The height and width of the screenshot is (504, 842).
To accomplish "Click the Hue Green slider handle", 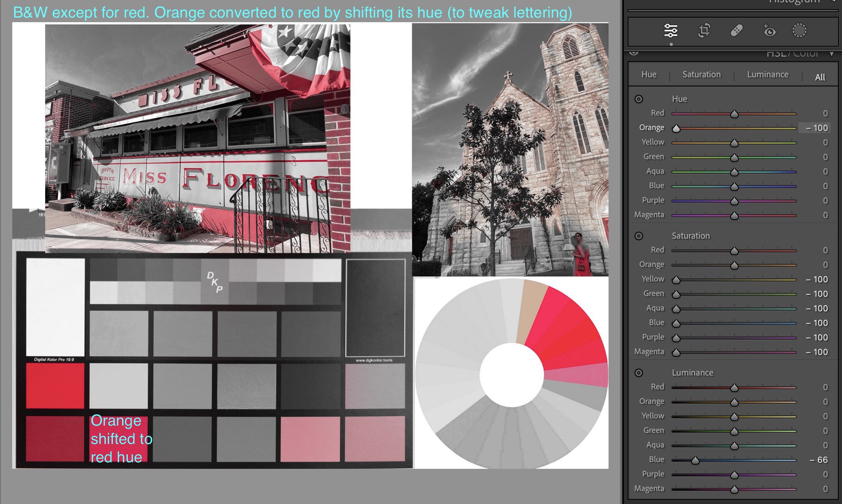I will (x=734, y=158).
